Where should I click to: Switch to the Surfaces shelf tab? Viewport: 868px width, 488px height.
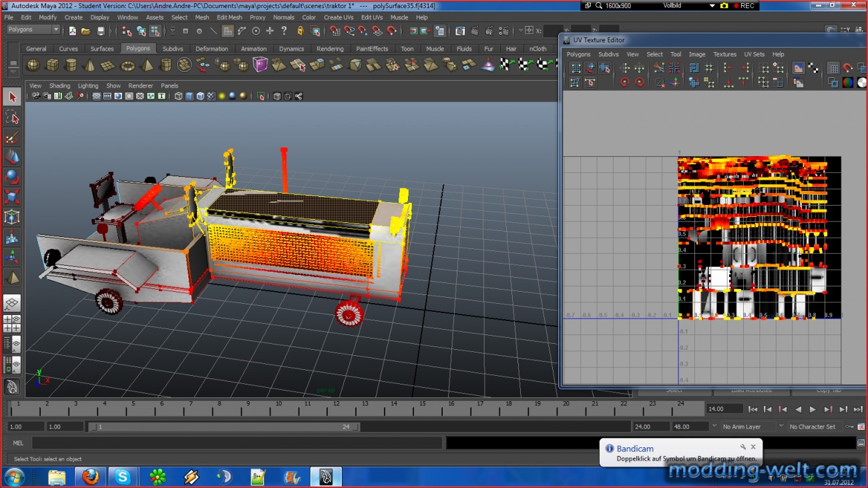click(x=102, y=49)
